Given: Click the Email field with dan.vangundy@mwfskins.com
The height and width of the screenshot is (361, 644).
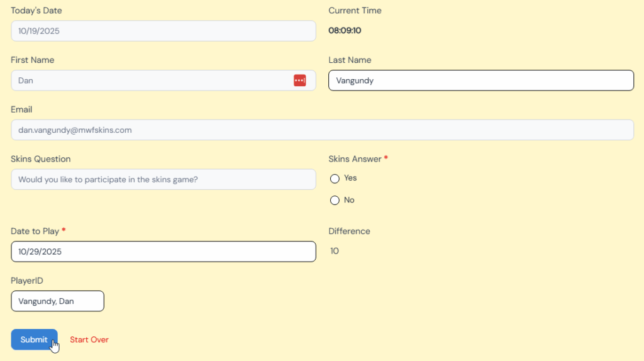Looking at the screenshot, I should click(322, 130).
